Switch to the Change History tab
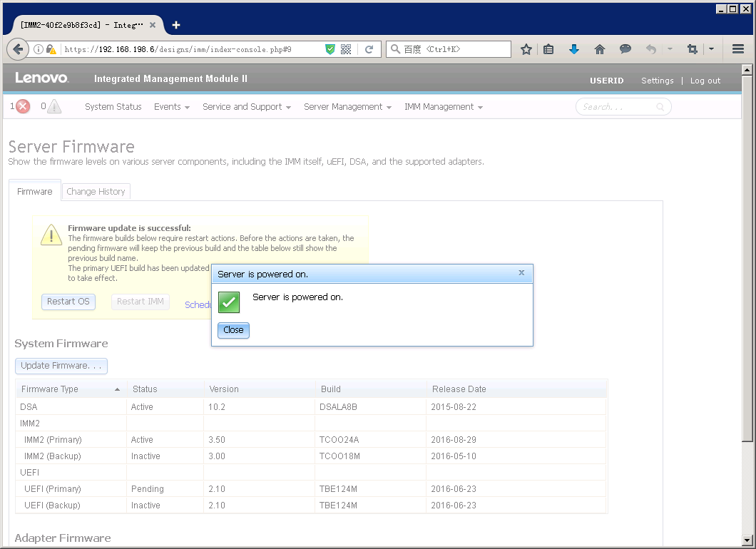Screen dimensions: 756x549 96,191
